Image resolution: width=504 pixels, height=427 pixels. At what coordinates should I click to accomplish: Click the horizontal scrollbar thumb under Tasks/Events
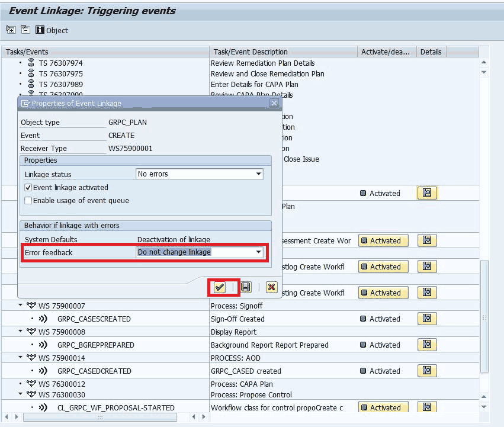coord(100,418)
